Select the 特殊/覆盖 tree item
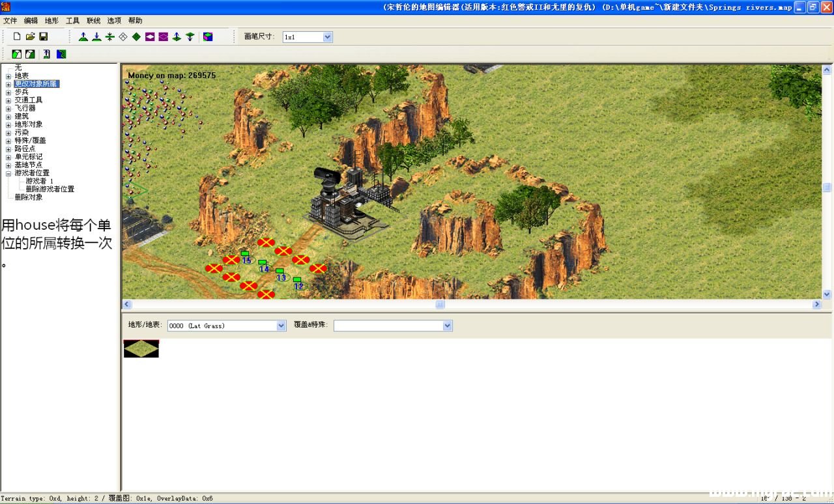The height and width of the screenshot is (504, 834). point(30,141)
